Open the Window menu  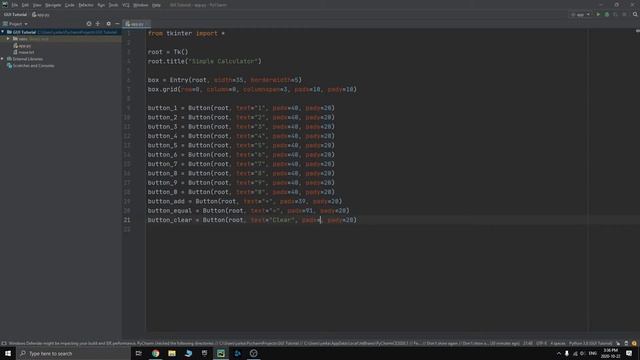point(141,5)
